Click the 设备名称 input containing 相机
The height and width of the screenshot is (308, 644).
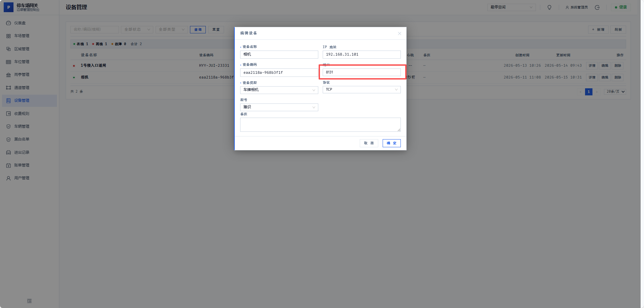pos(279,55)
